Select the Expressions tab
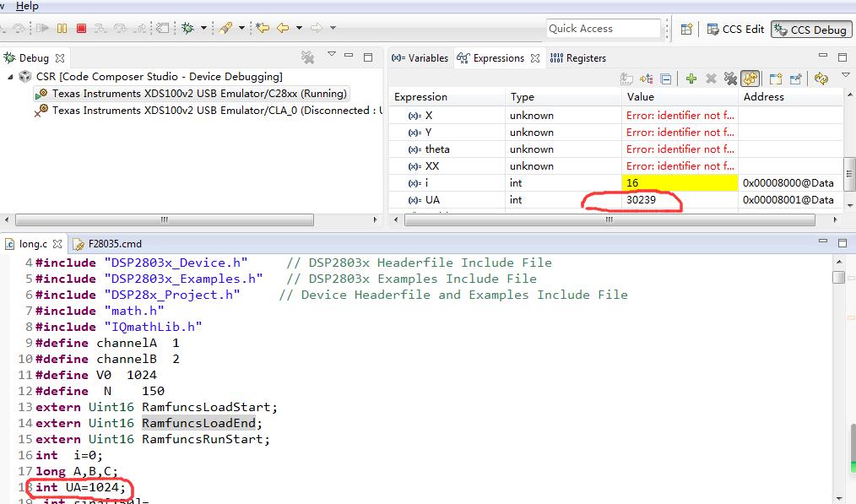Screen dimensions: 856x504 click(x=490, y=58)
